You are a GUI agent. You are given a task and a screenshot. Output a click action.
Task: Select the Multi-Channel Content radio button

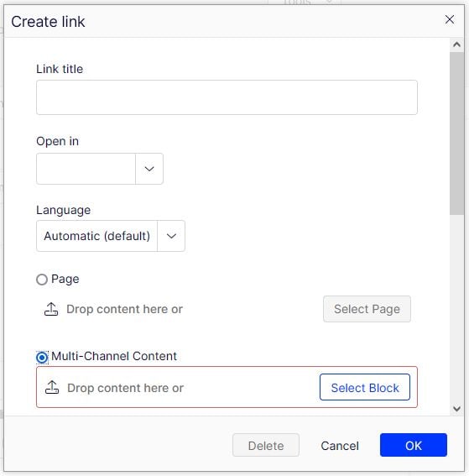(x=42, y=358)
